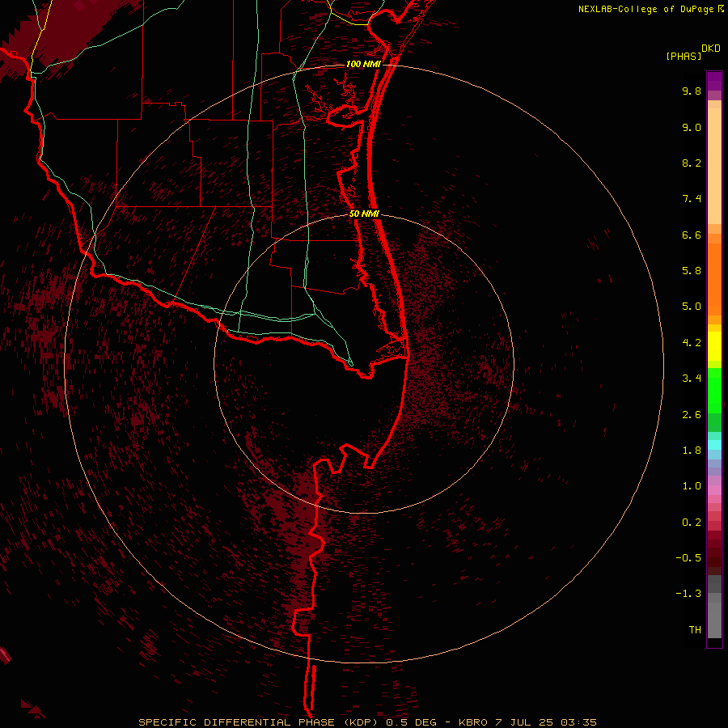
Task: Select the 9.8 value on the color scale
Action: coord(692,91)
